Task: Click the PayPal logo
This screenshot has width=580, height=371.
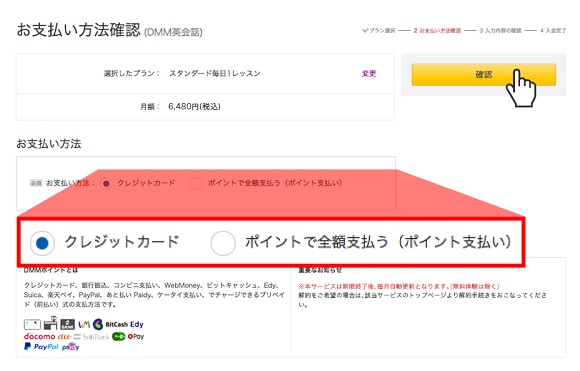Action: coord(41,347)
